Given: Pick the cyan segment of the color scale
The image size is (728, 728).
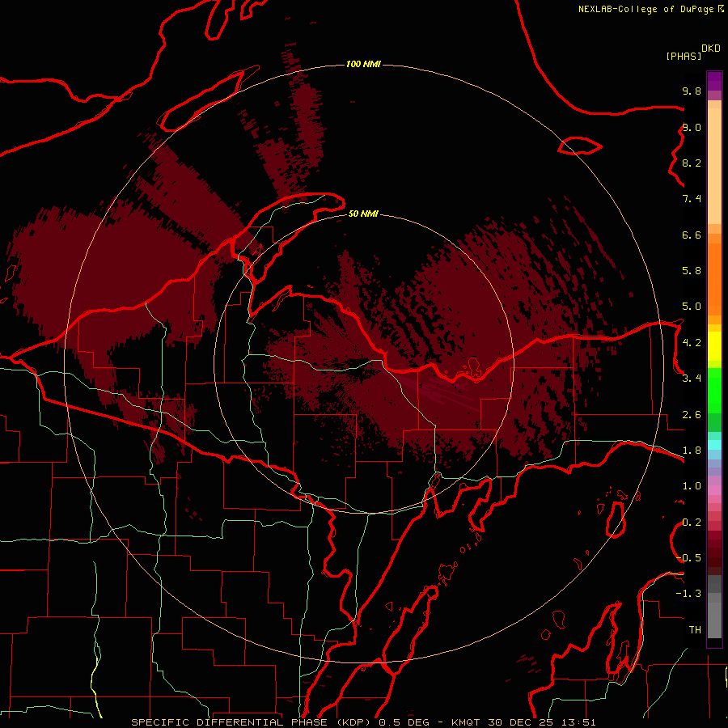Looking at the screenshot, I should click(714, 445).
